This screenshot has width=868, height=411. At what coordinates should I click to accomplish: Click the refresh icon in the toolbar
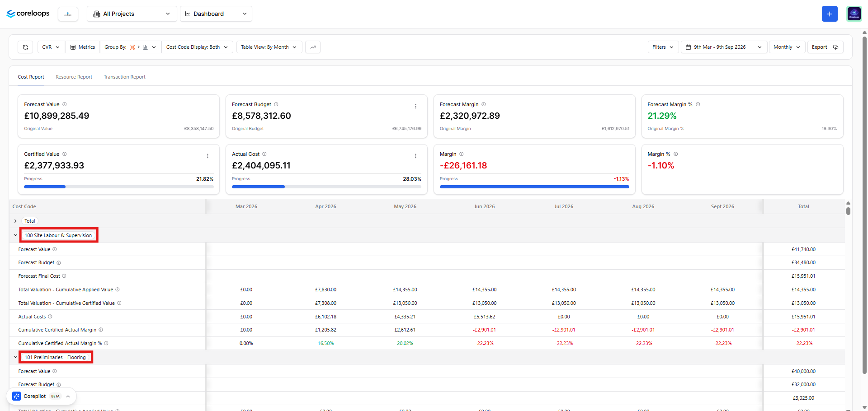coord(25,47)
